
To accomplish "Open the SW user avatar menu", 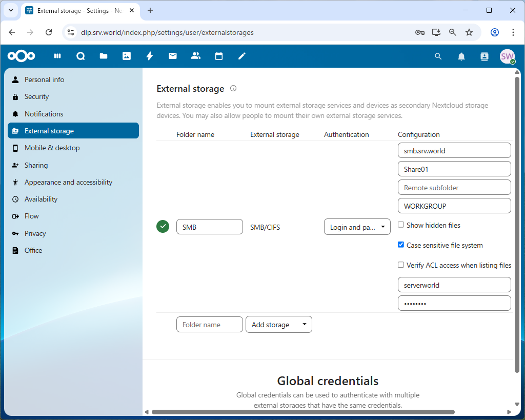I will pos(507,56).
